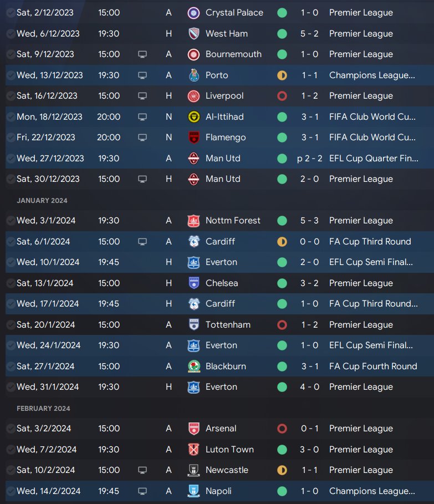Select the Luton Town club crest

tap(194, 450)
